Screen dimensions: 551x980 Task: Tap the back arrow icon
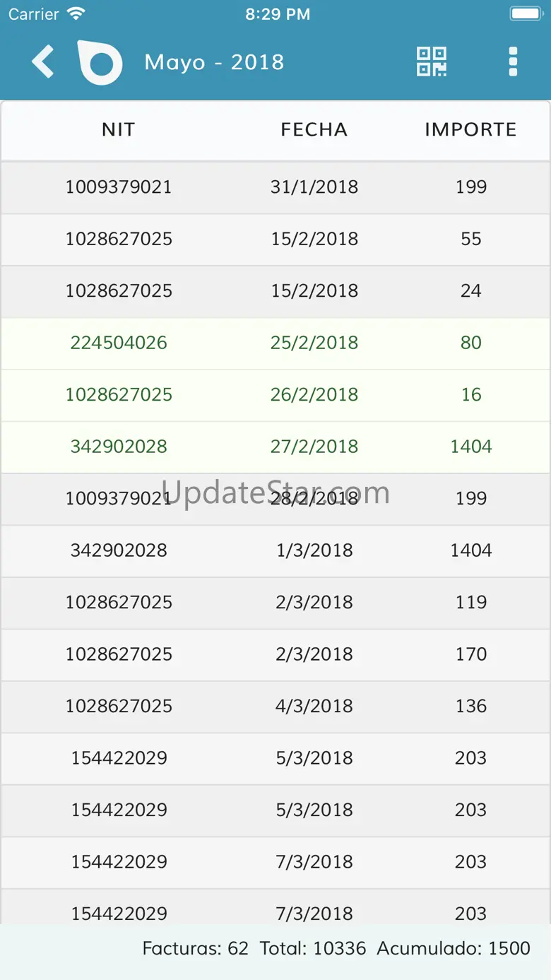(x=43, y=61)
